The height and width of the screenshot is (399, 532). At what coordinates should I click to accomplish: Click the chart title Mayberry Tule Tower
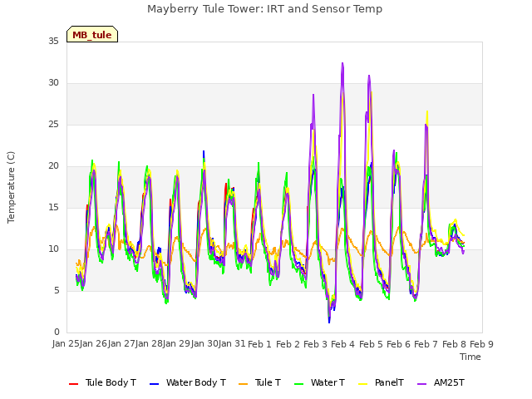[x=264, y=9]
